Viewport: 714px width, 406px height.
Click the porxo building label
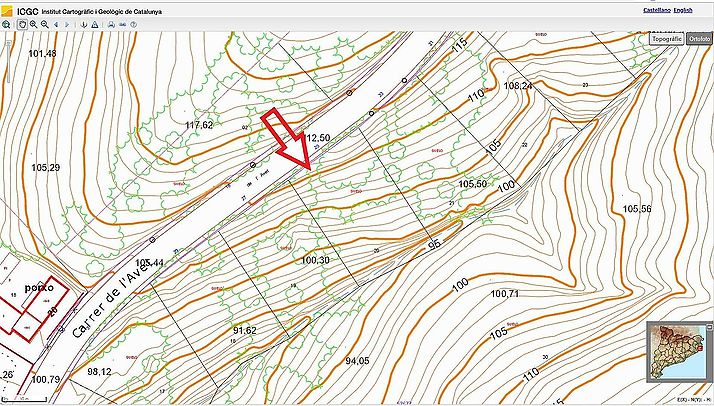tap(39, 288)
